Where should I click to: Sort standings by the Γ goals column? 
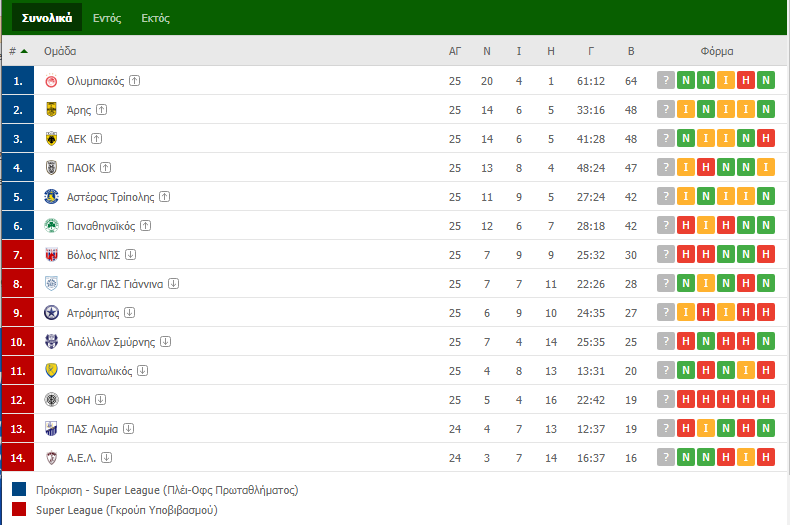click(590, 51)
